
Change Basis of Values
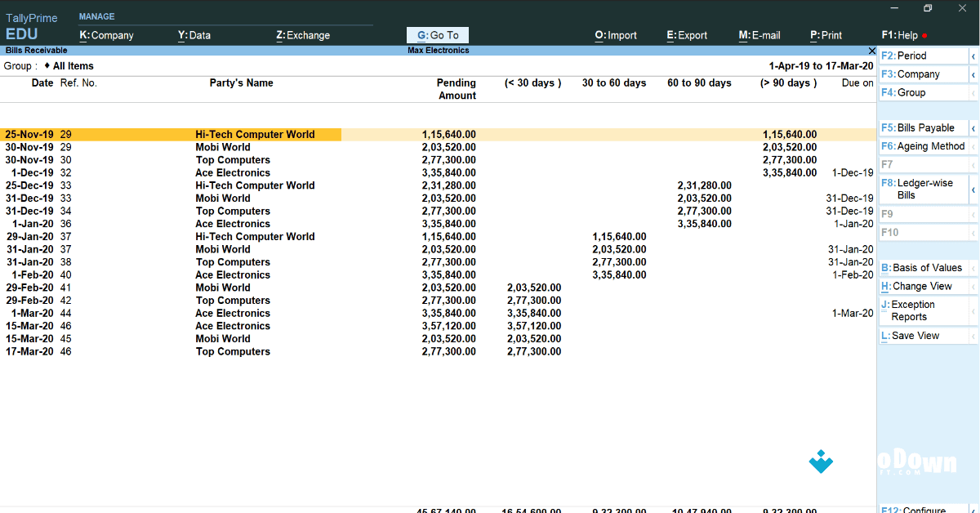pos(921,267)
